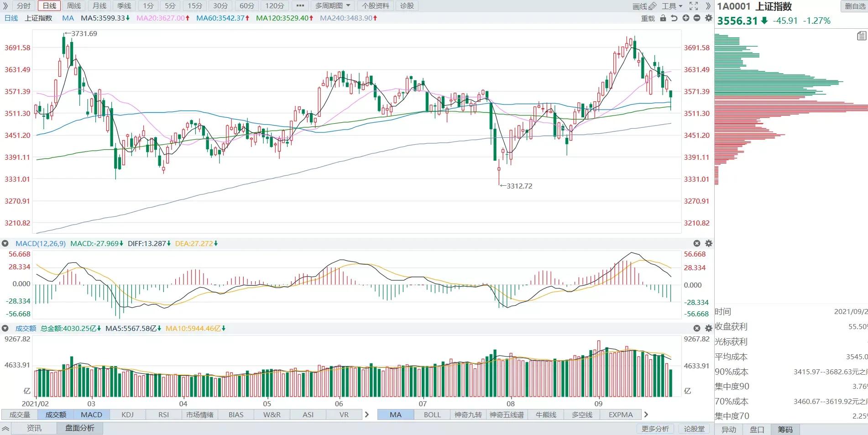868x435 pixels.
Task: Switch to 盘口 tab in right panel
Action: click(757, 430)
